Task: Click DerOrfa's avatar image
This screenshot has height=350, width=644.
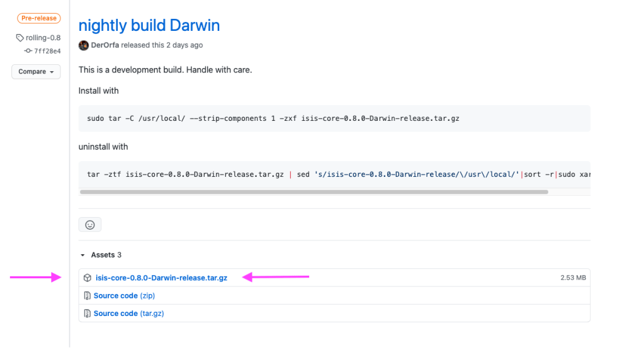Action: [84, 45]
